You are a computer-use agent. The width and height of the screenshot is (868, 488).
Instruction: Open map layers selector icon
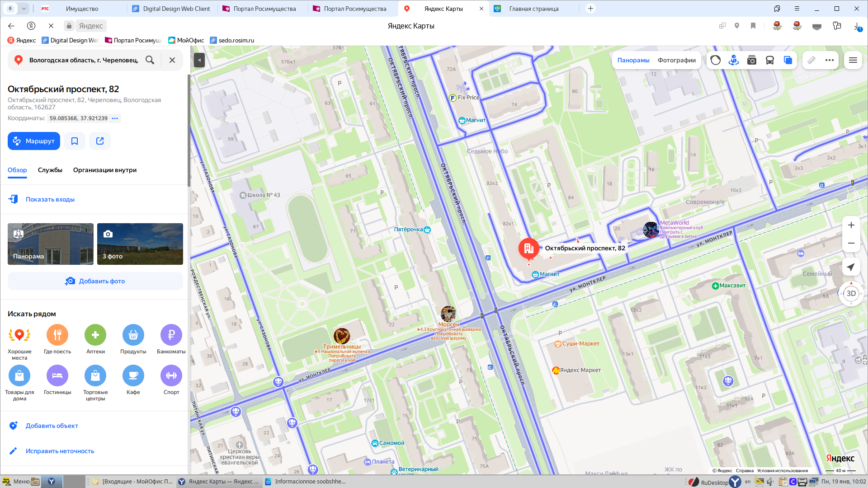click(788, 60)
